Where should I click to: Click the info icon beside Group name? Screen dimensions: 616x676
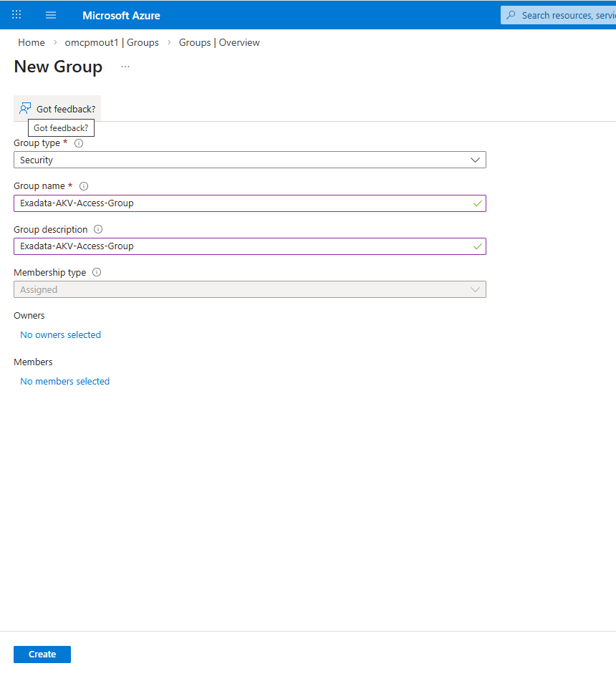point(84,185)
